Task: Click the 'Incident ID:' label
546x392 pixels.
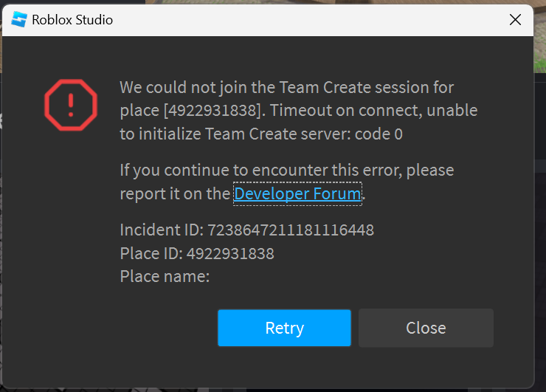Action: click(162, 230)
